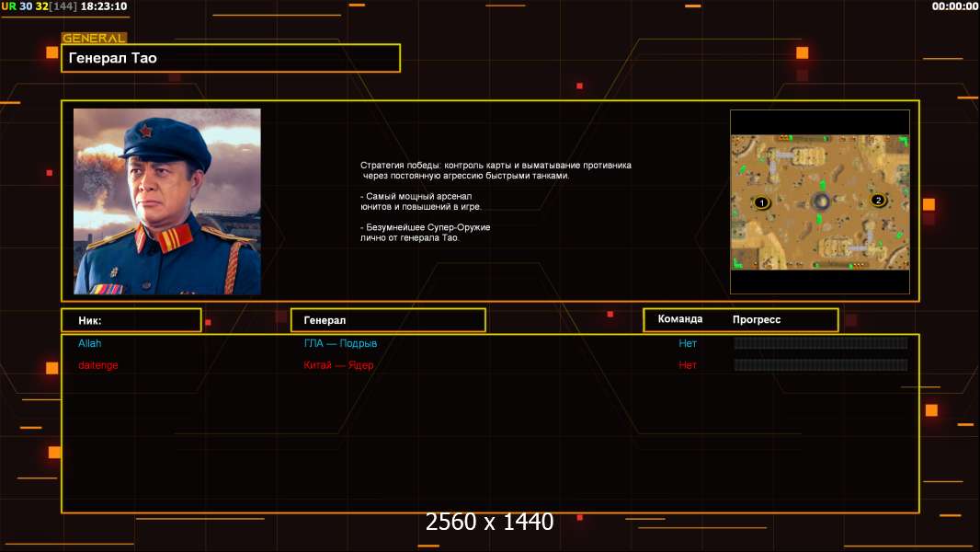Click the General Tao portrait image
Screen dimensions: 980x552
(x=167, y=201)
